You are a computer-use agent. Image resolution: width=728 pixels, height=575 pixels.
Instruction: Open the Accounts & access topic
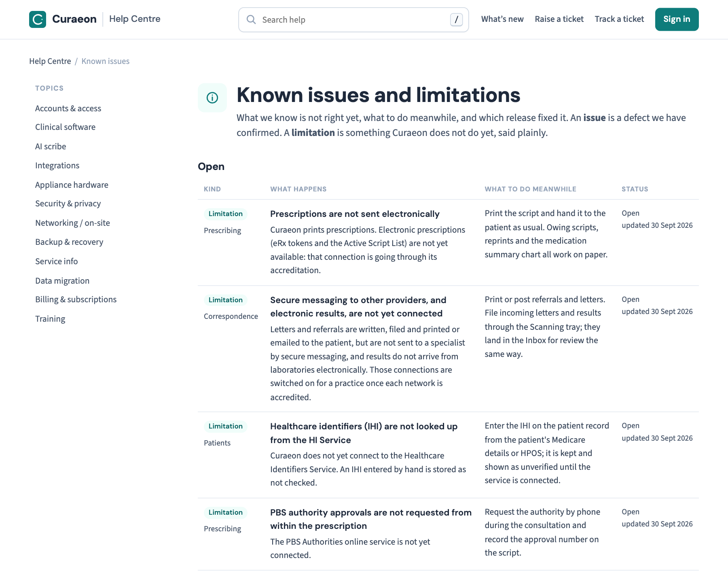(x=68, y=108)
